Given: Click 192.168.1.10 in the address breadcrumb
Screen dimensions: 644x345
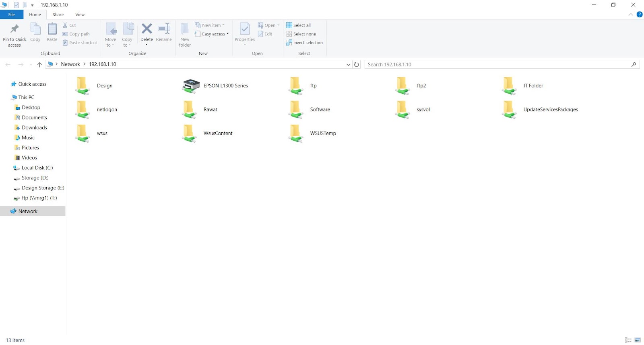Looking at the screenshot, I should coord(103,64).
